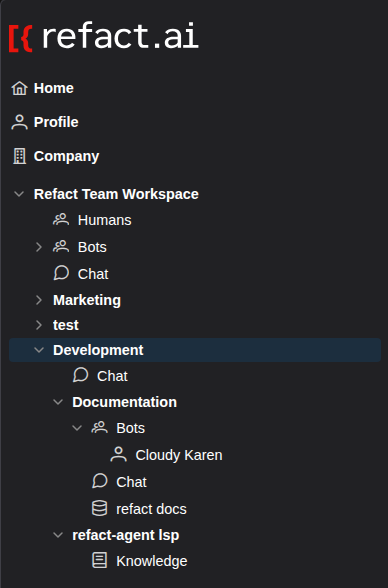Open the Company page
Image resolution: width=388 pixels, height=588 pixels.
[x=66, y=156]
